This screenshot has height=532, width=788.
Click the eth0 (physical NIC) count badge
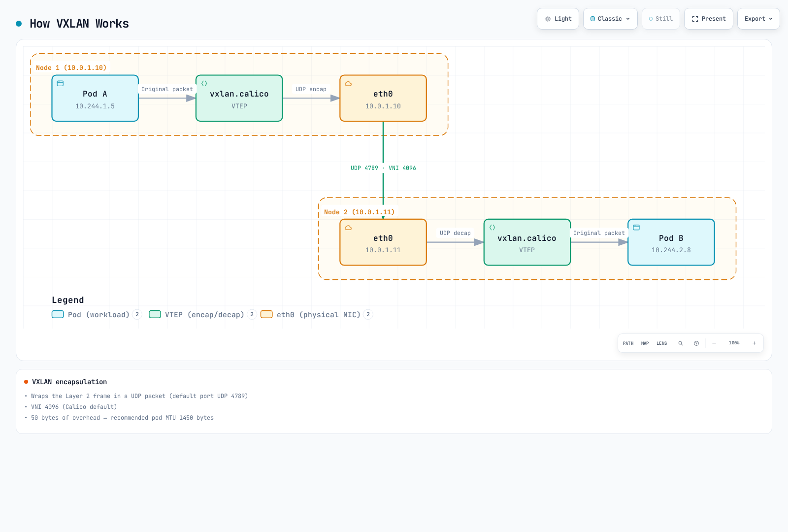coord(368,314)
